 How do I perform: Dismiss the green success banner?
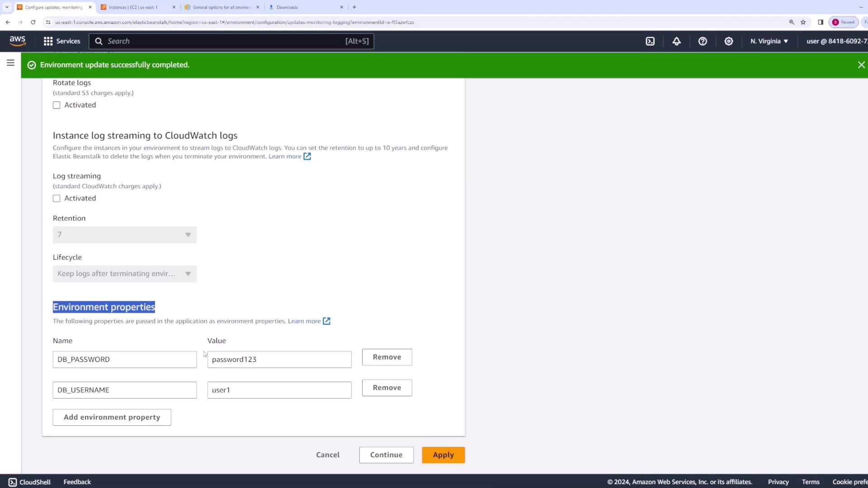[x=861, y=65]
